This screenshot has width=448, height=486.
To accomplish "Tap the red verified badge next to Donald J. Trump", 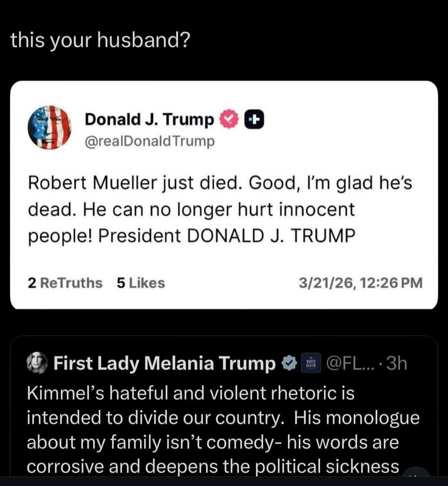I will pyautogui.click(x=229, y=119).
